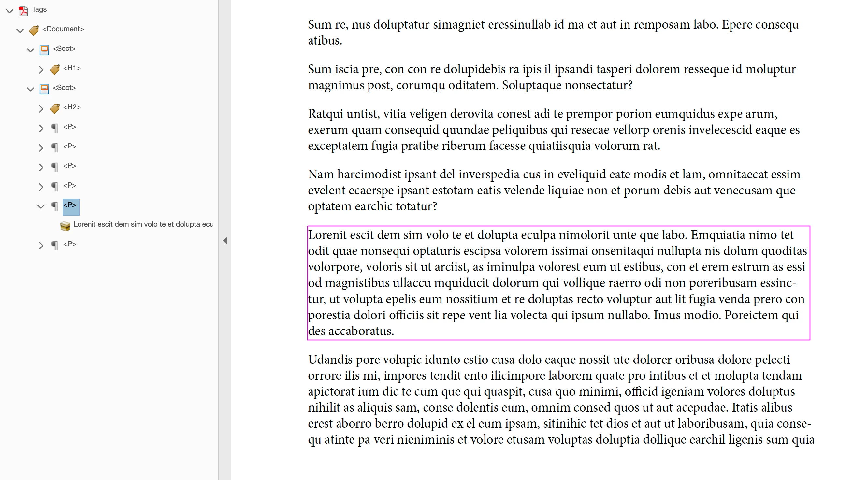Expand the H1 tag node
This screenshot has height=480, width=868.
pos(41,69)
